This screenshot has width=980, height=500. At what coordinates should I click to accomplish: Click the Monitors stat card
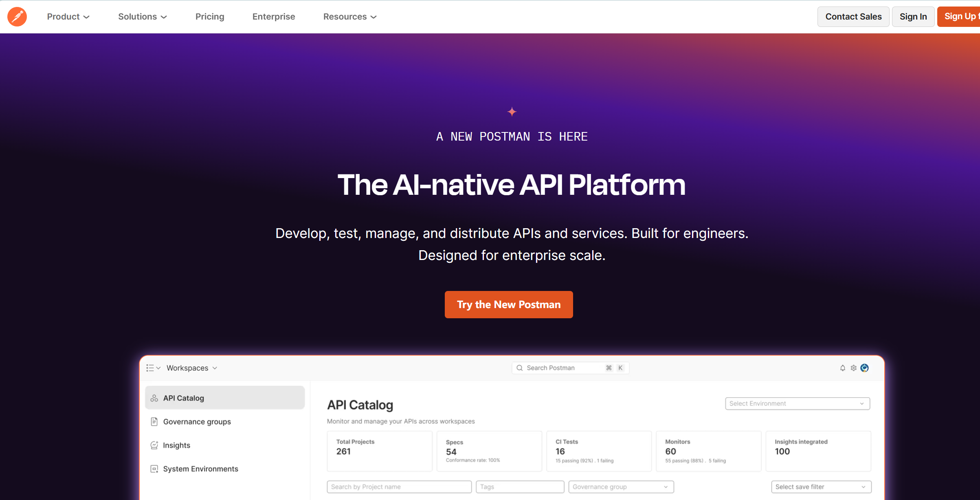[x=709, y=451]
